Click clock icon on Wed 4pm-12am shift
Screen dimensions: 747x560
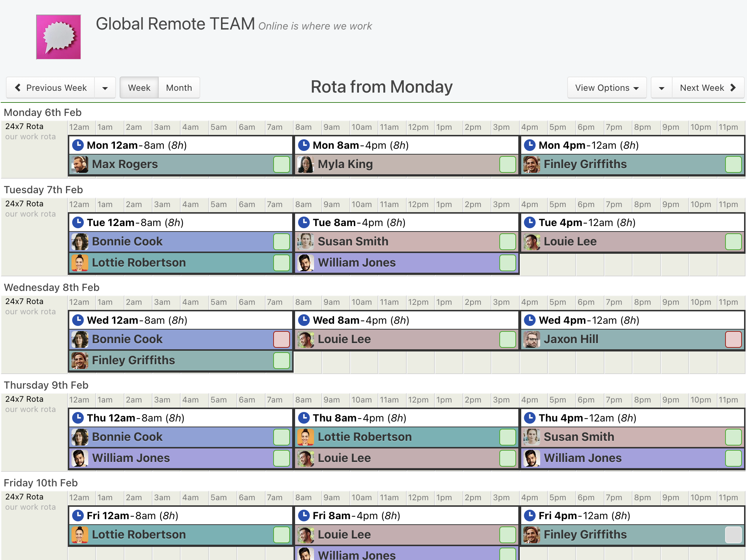(x=530, y=320)
